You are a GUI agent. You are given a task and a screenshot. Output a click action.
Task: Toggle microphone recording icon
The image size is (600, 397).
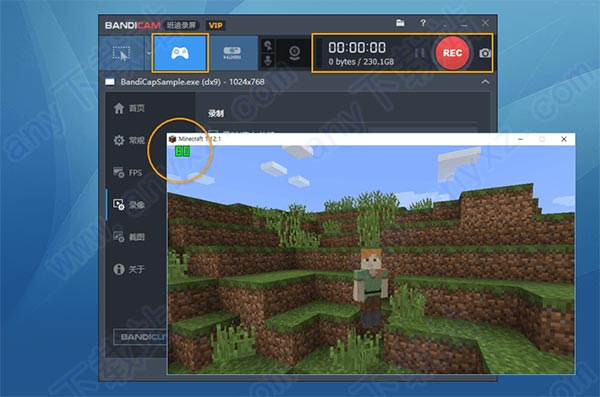(x=268, y=60)
